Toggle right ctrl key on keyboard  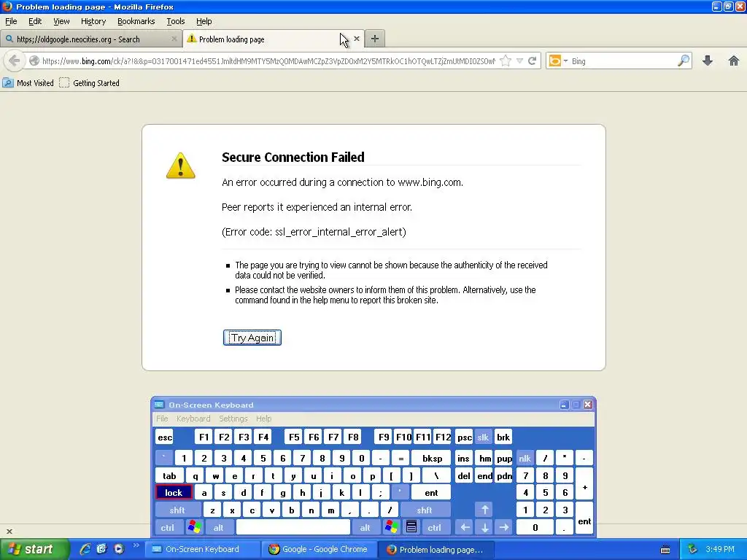click(435, 527)
